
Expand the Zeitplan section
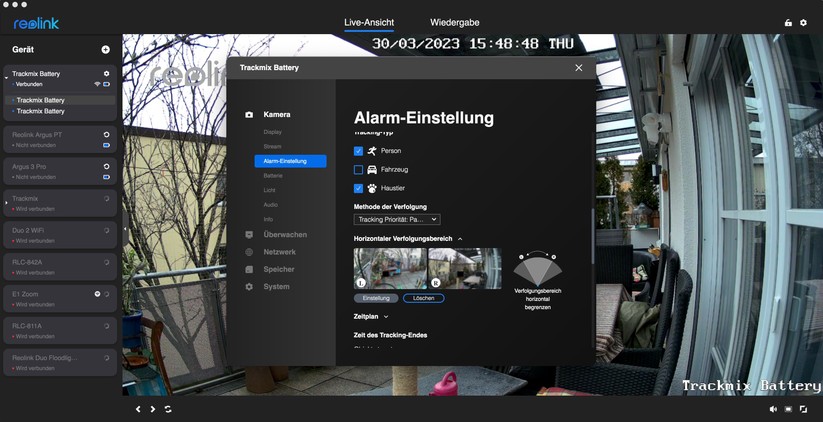pyautogui.click(x=386, y=316)
